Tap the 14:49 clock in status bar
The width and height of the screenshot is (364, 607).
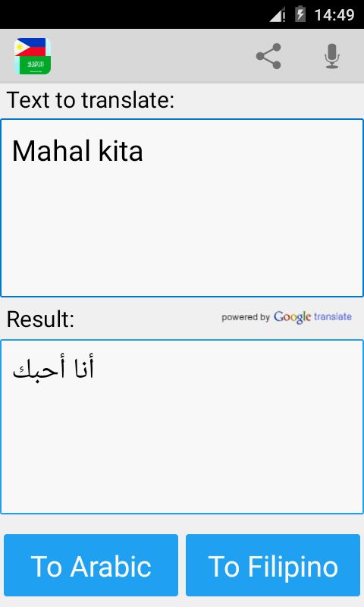[334, 15]
